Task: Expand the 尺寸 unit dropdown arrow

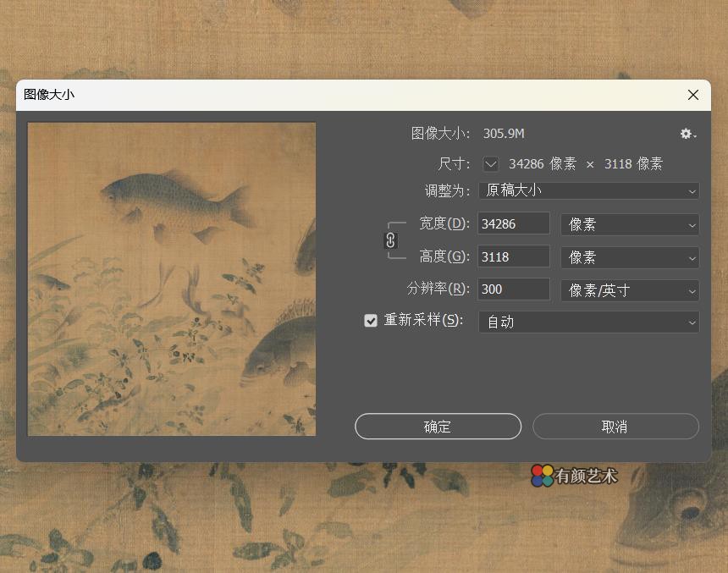Action: point(490,164)
